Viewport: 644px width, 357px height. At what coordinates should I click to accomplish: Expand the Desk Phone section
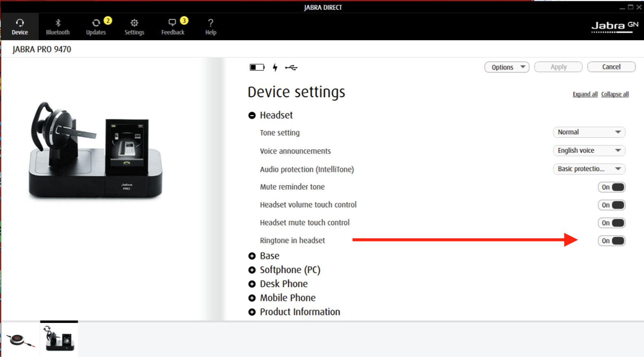click(252, 284)
